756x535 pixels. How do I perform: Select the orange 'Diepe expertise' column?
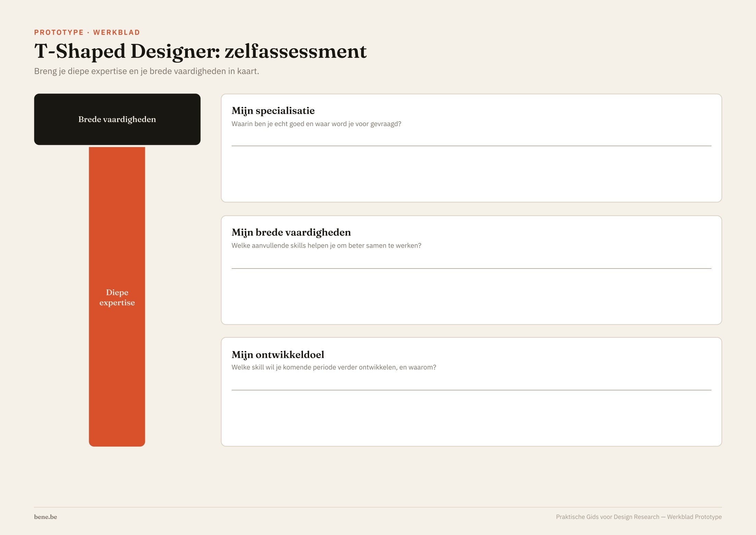[117, 297]
